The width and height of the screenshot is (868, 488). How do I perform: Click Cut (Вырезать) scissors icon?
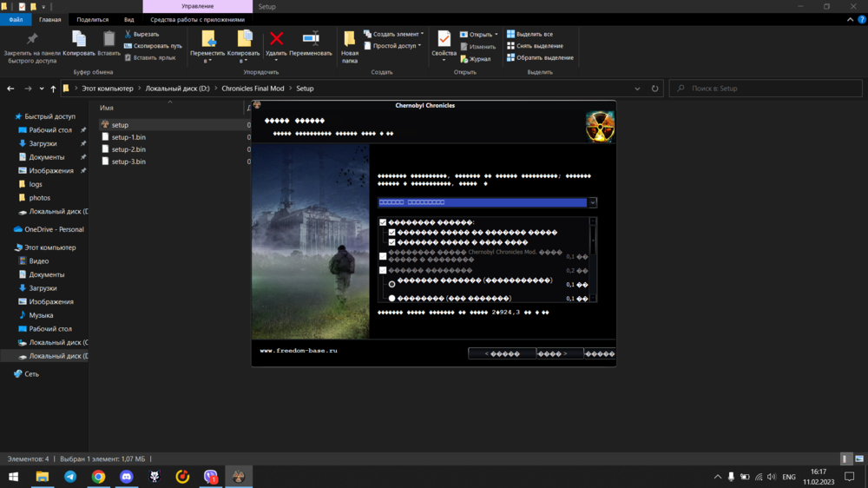(128, 34)
